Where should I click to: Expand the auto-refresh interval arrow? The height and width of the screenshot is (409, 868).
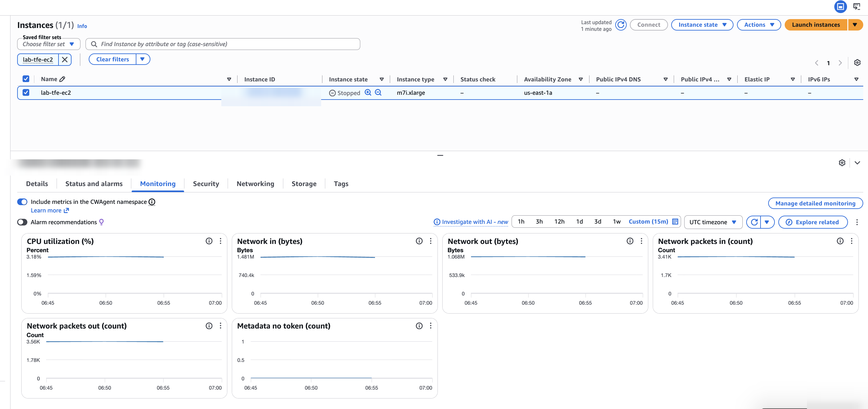767,222
